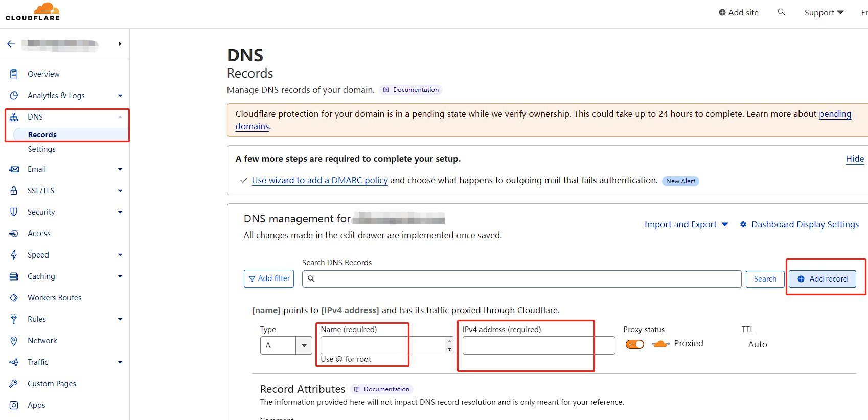Image resolution: width=868 pixels, height=420 pixels.
Task: Click the New Alert badge
Action: pos(680,181)
